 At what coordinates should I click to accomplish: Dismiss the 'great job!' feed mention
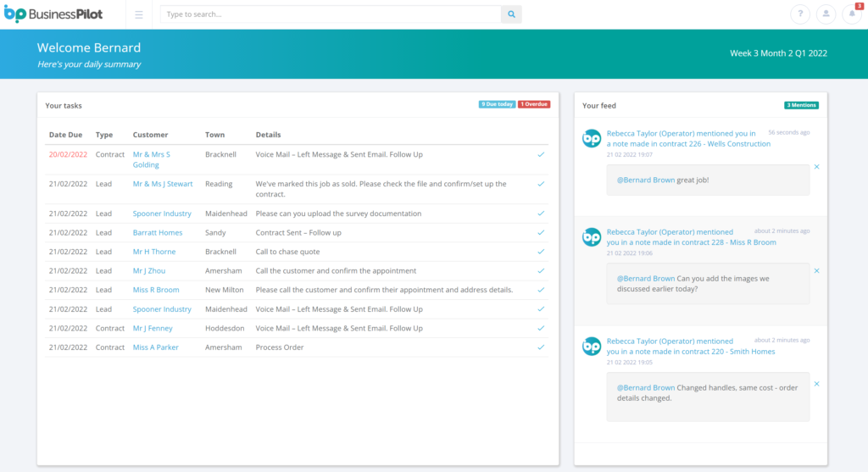[816, 167]
